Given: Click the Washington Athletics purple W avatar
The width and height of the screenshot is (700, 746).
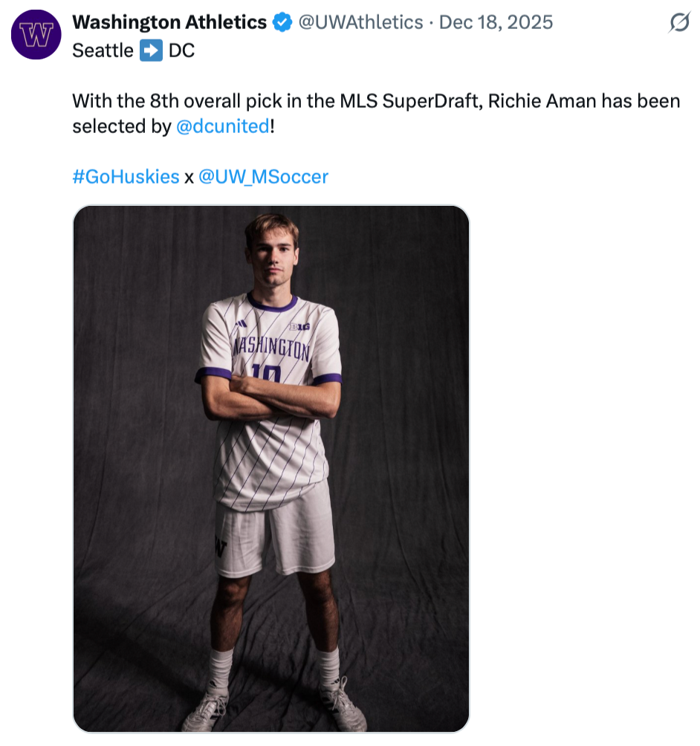Looking at the screenshot, I should coord(36,35).
